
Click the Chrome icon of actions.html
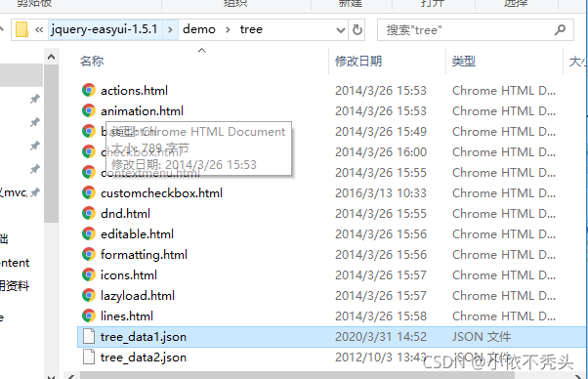[x=89, y=90]
